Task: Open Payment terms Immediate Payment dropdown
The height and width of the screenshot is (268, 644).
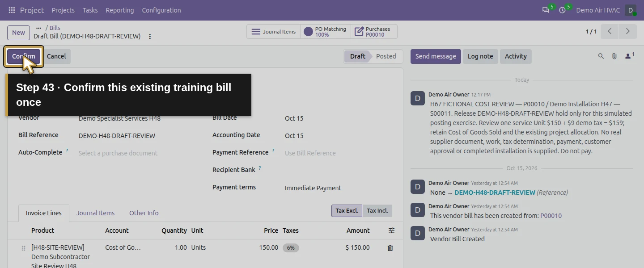Action: coord(338,188)
